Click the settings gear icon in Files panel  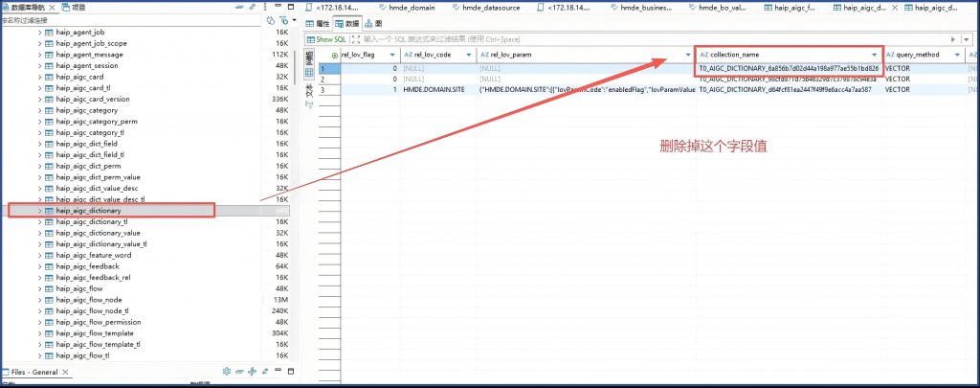coord(226,372)
